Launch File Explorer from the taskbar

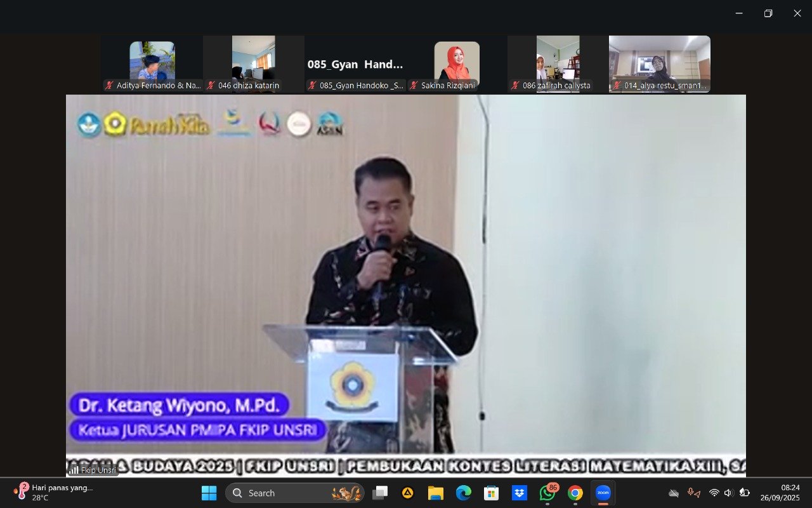pos(435,493)
